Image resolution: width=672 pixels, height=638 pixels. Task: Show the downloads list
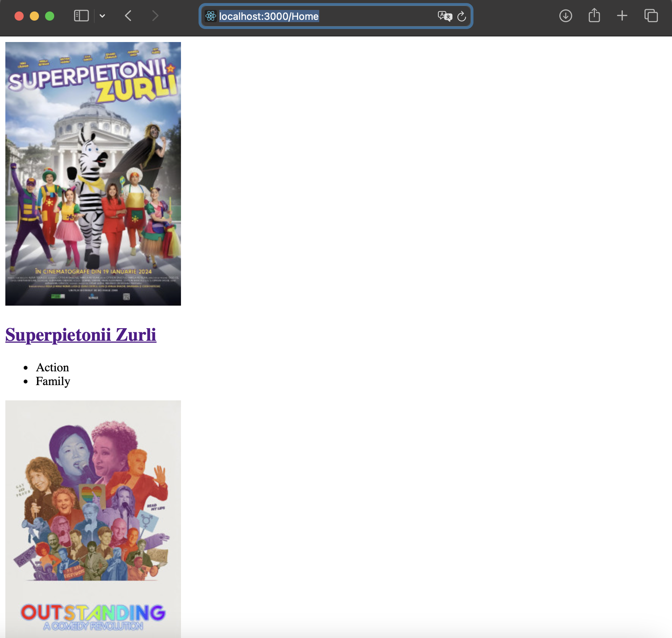[x=565, y=16]
